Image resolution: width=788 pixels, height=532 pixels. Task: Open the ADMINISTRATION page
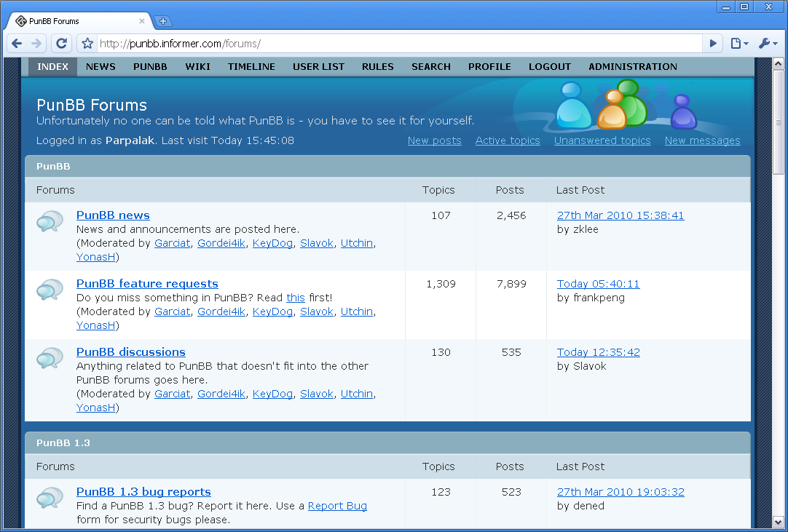click(x=633, y=67)
